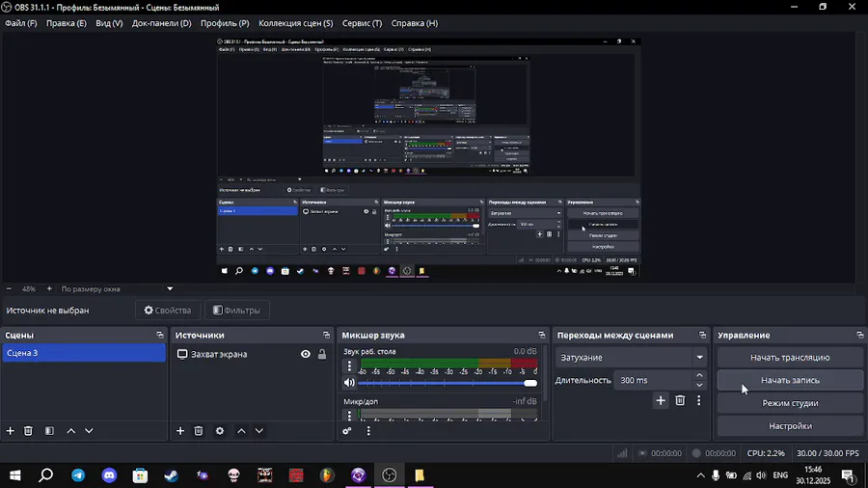Zoom in preview with plus icon
Image resolution: width=868 pixels, height=488 pixels.
click(x=49, y=288)
